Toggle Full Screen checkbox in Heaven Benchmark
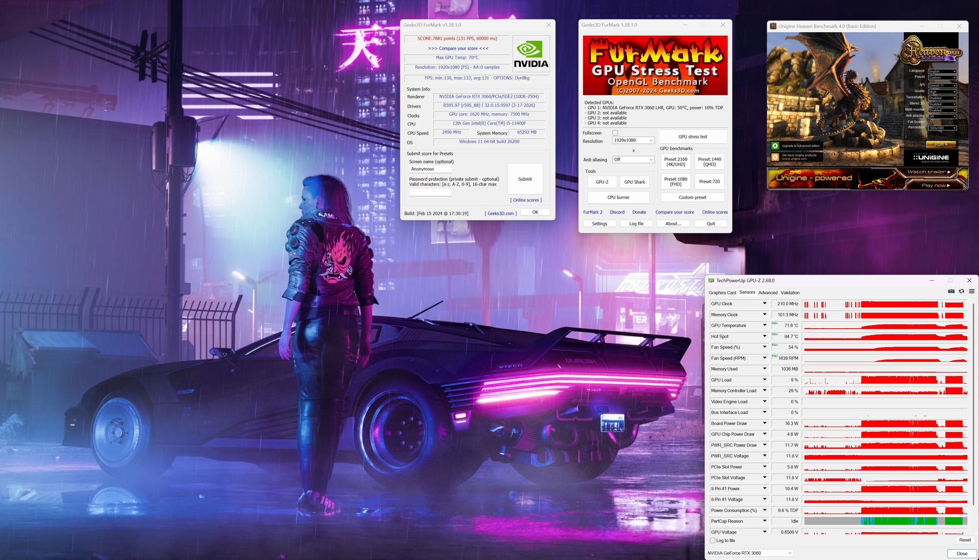This screenshot has height=560, width=979. tap(930, 122)
